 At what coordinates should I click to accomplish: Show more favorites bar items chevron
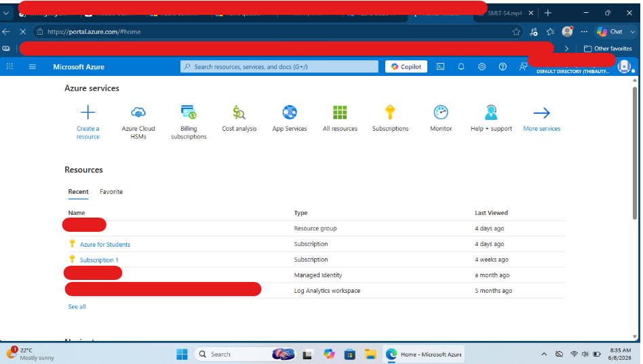pos(566,48)
